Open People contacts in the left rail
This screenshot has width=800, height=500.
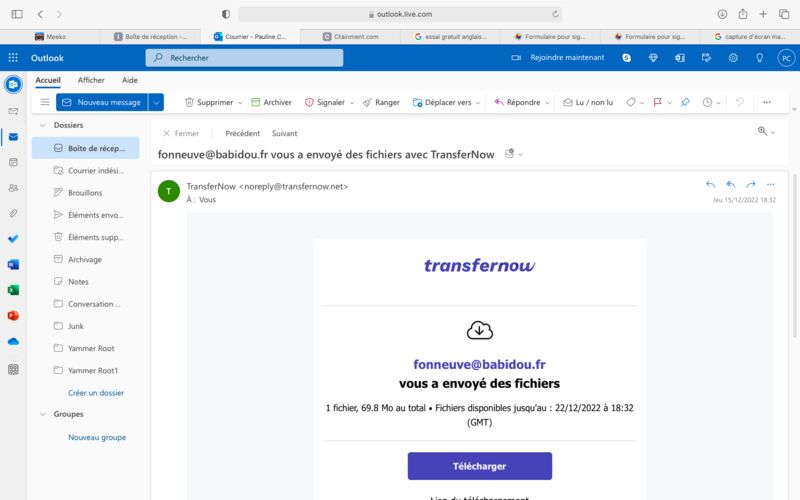point(14,188)
